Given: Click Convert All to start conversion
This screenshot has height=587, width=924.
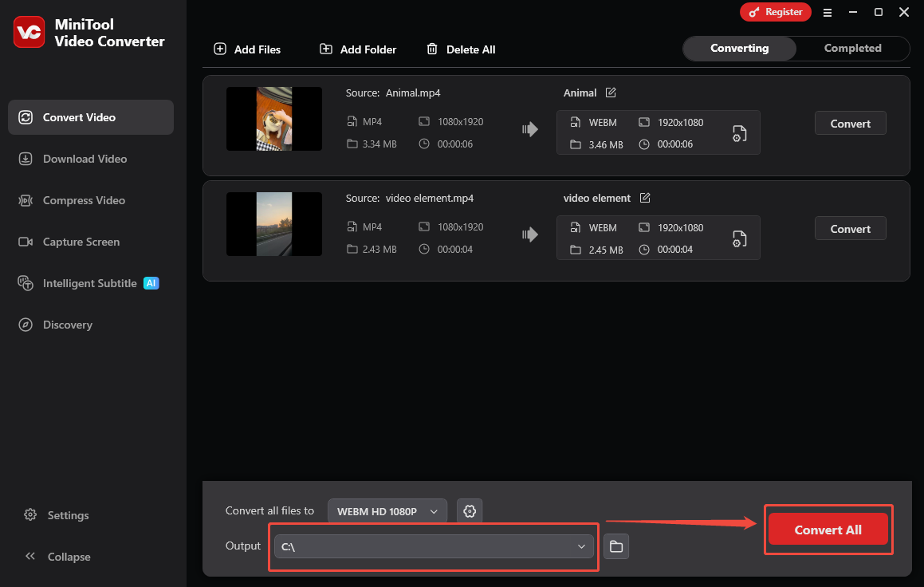Looking at the screenshot, I should pyautogui.click(x=828, y=529).
